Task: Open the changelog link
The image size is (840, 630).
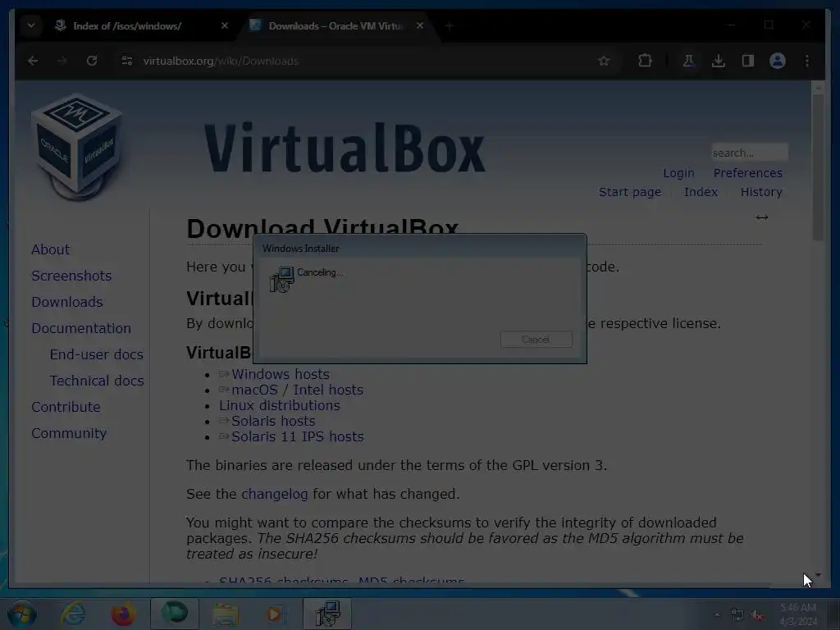Action: click(274, 494)
